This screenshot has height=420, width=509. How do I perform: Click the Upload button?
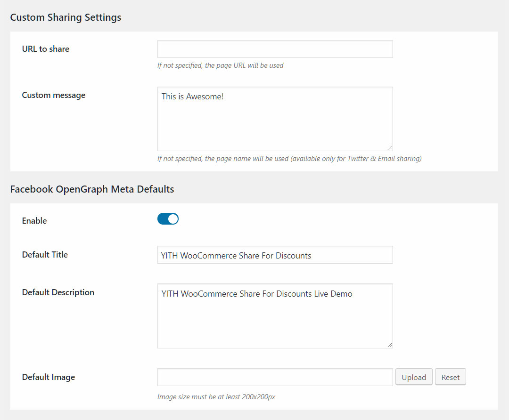click(x=414, y=377)
